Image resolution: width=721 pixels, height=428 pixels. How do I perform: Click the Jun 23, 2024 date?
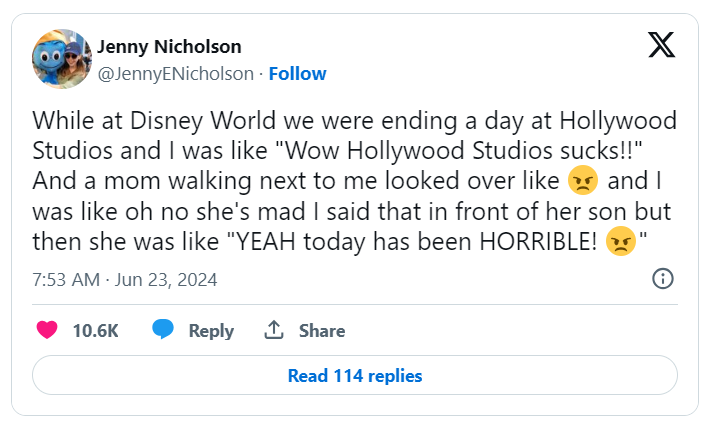pyautogui.click(x=164, y=279)
